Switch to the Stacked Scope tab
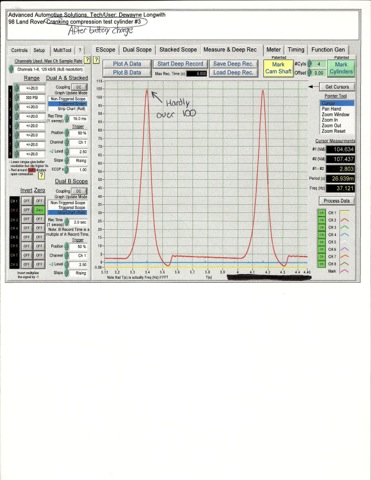The width and height of the screenshot is (371, 480). [x=178, y=50]
